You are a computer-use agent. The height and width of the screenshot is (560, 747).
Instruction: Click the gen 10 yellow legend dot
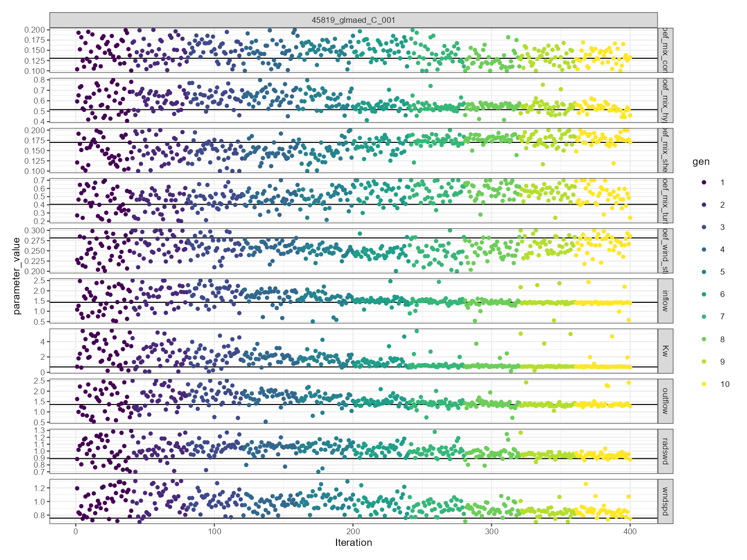(x=704, y=384)
